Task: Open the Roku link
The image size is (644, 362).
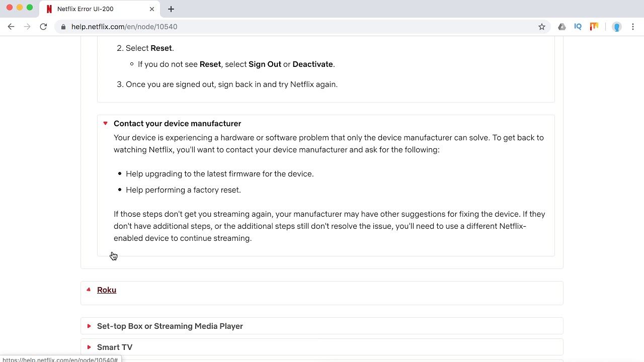Action: (x=107, y=290)
